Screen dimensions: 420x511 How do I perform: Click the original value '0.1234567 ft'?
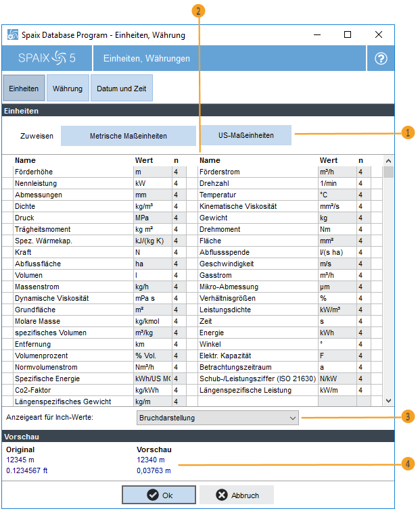click(x=27, y=470)
